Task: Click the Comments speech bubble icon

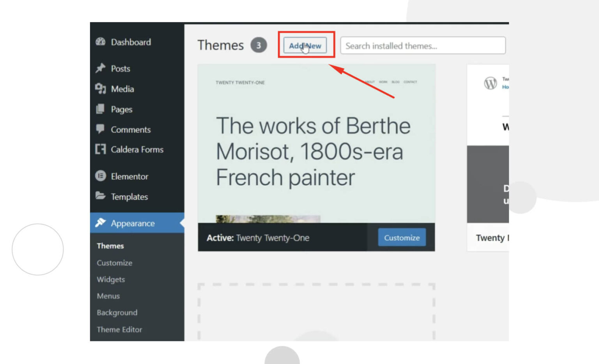Action: 101,129
